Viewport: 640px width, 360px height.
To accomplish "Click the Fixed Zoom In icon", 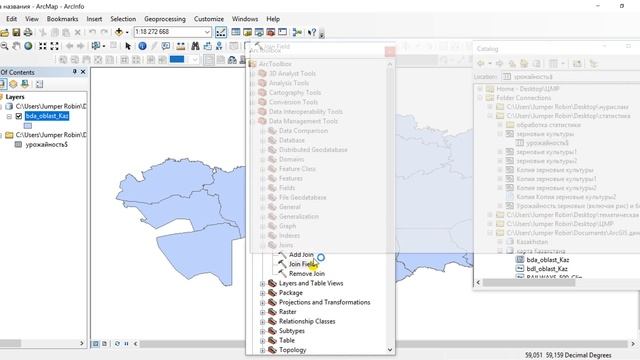I will [42, 46].
